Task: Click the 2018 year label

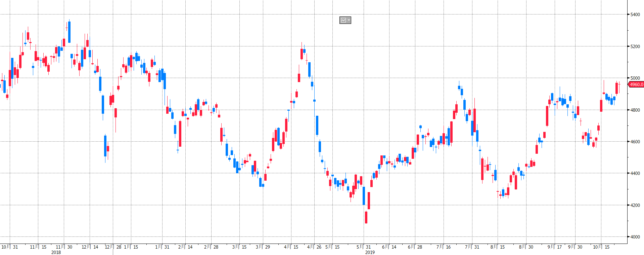Action: pyautogui.click(x=56, y=252)
